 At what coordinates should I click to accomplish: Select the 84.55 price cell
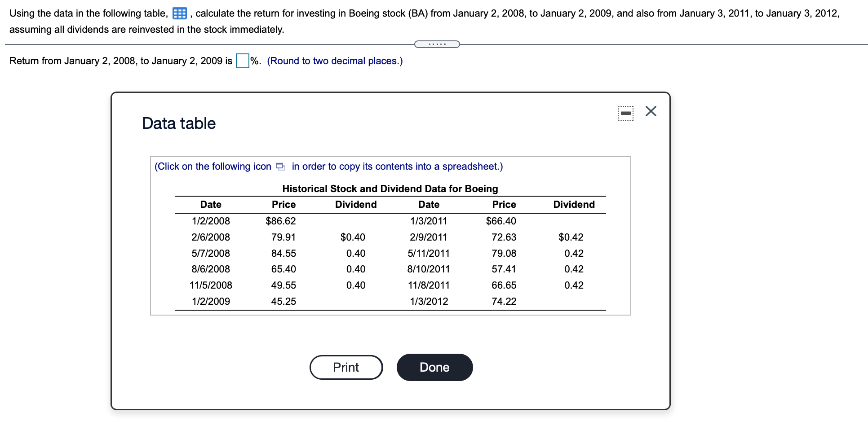283,253
